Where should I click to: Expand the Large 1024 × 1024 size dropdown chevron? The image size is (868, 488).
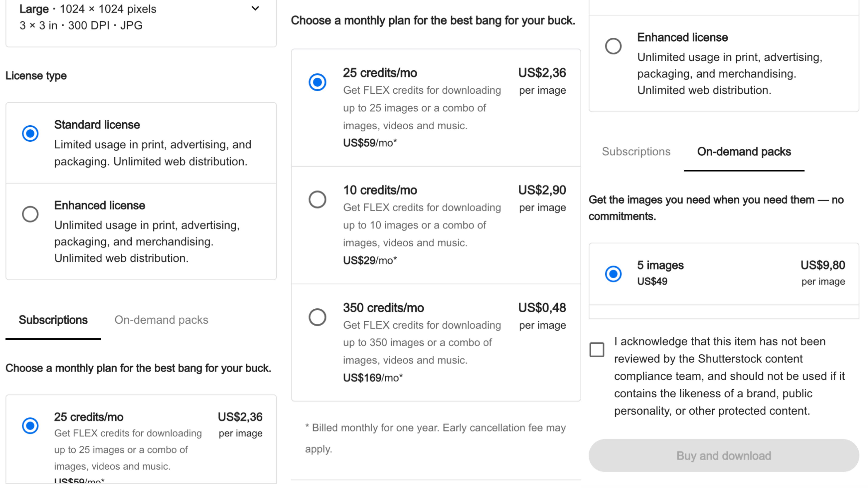tap(255, 8)
